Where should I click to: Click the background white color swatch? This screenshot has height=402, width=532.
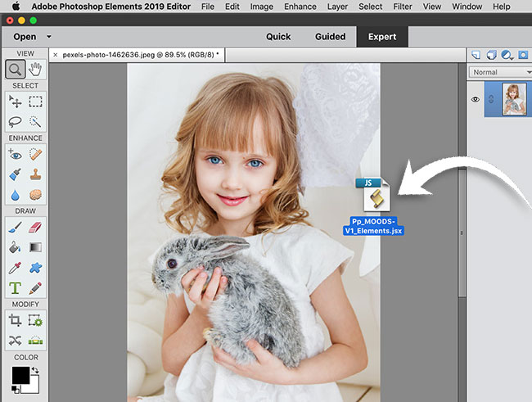coord(34,387)
